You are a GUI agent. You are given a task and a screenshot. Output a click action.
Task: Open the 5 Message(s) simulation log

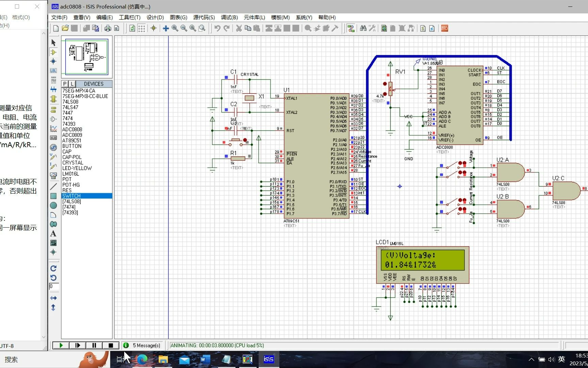pyautogui.click(x=146, y=345)
